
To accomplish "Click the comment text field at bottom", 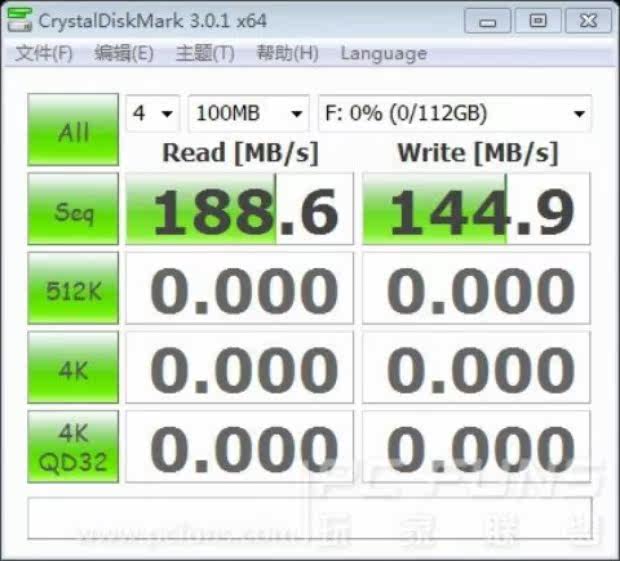I will [x=310, y=518].
